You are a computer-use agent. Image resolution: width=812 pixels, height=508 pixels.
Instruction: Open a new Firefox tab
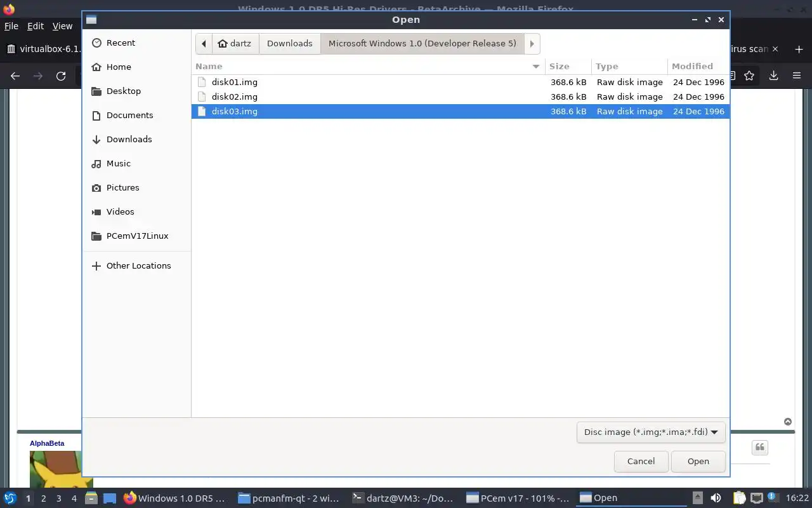pos(799,49)
